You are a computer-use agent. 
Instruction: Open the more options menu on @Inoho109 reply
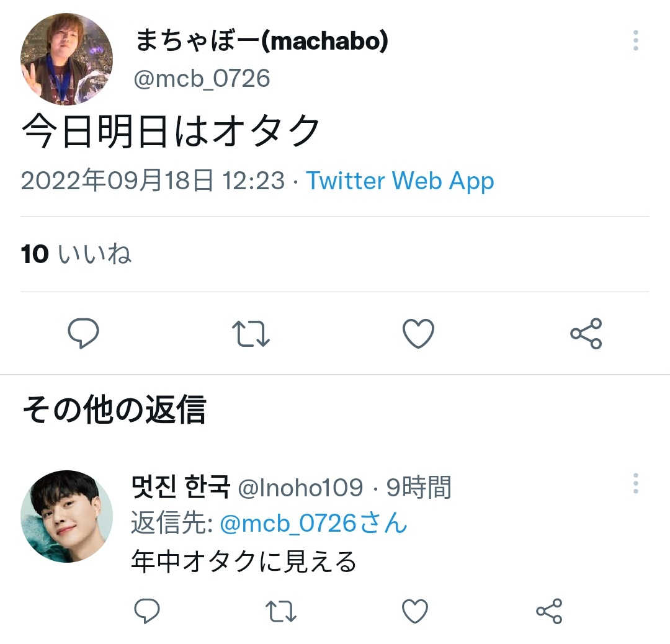coord(636,484)
